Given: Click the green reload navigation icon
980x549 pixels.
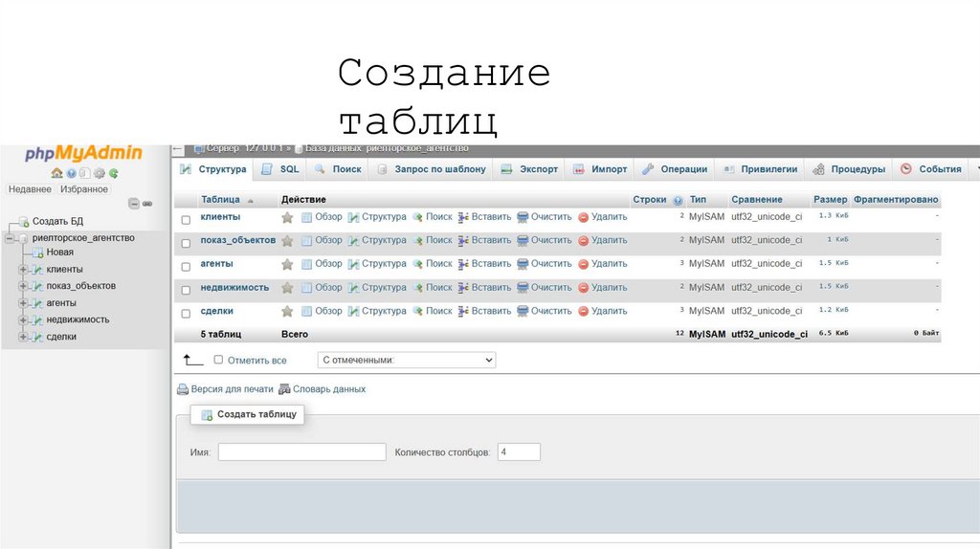Looking at the screenshot, I should pyautogui.click(x=114, y=173).
